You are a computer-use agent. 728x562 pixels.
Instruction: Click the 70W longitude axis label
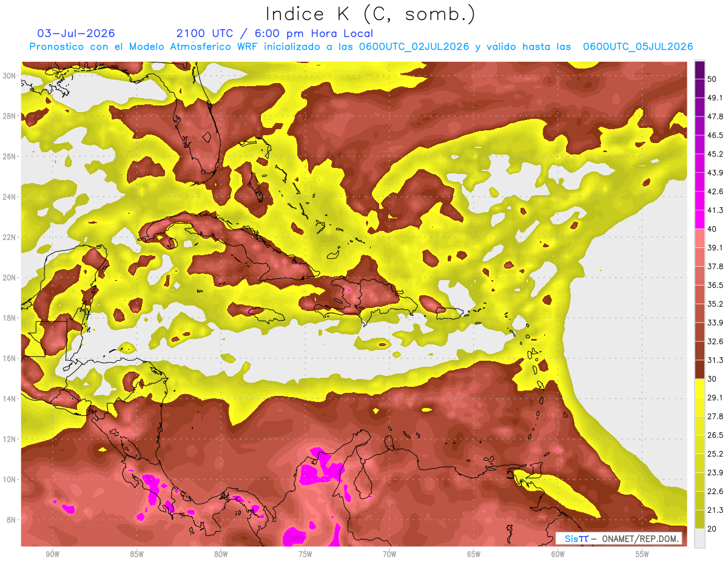click(389, 554)
